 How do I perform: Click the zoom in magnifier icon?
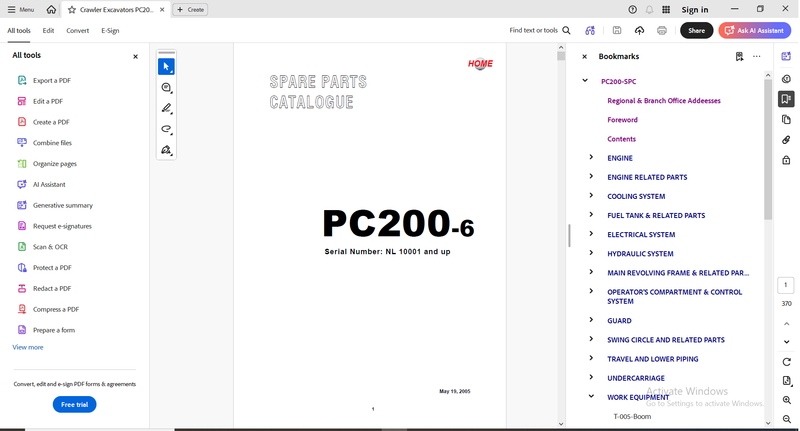[787, 400]
